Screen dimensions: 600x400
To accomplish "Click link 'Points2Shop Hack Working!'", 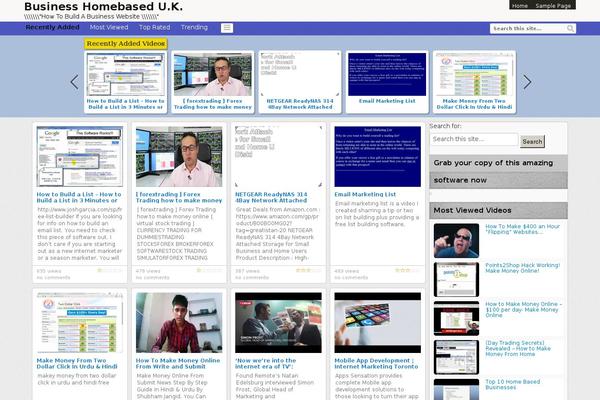I will [522, 268].
